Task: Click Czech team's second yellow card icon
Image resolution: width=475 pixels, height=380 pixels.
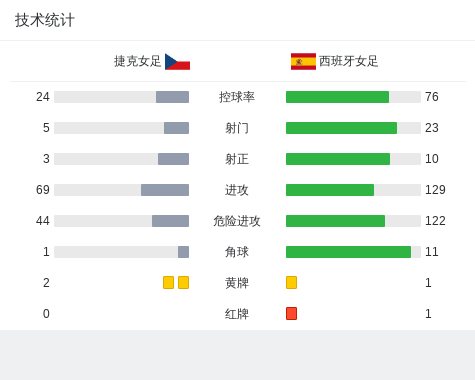Action: point(183,283)
